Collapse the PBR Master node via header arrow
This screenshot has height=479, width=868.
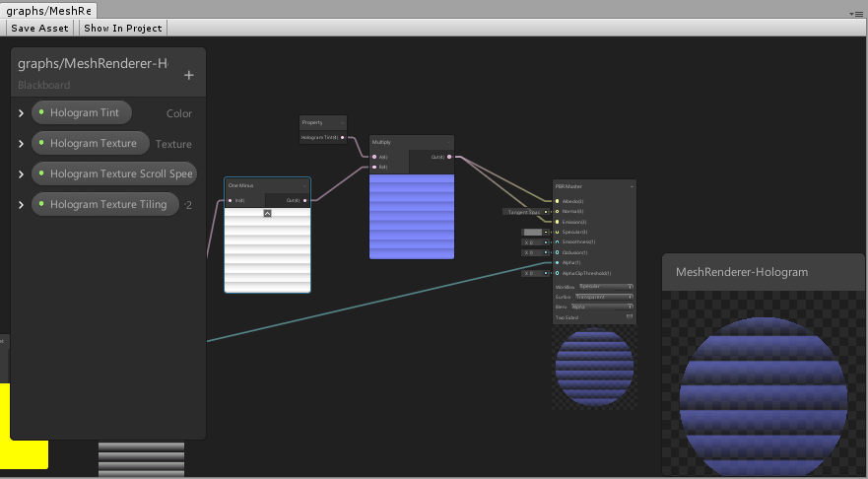632,186
